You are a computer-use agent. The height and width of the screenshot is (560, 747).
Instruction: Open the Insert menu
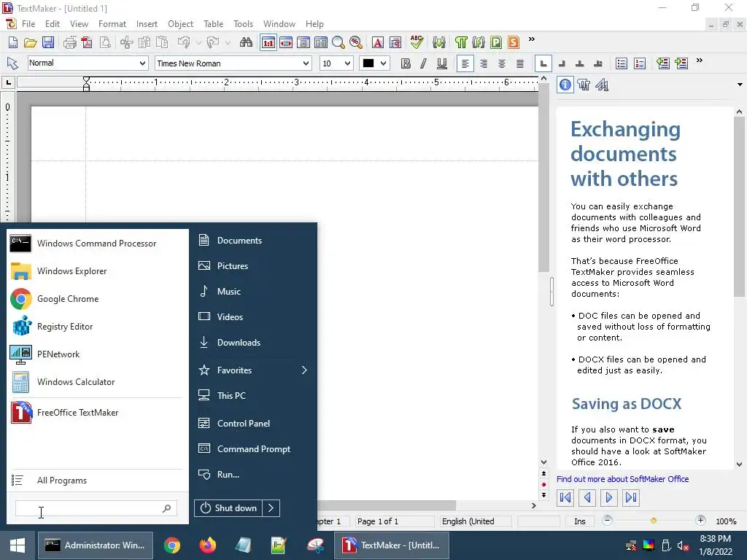[147, 24]
